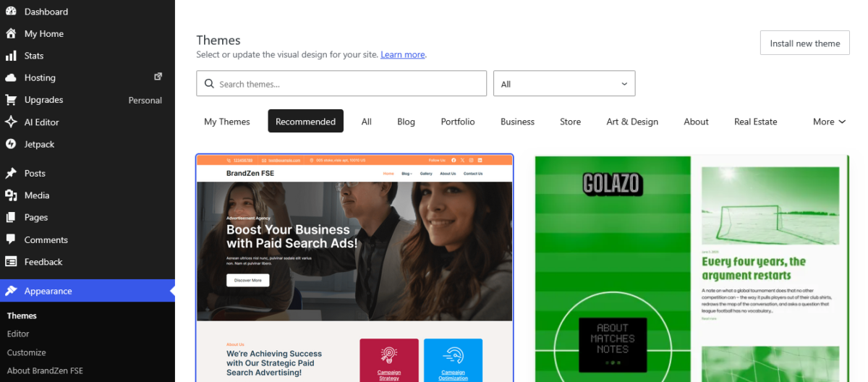
Task: Click the Media library icon
Action: 11,195
